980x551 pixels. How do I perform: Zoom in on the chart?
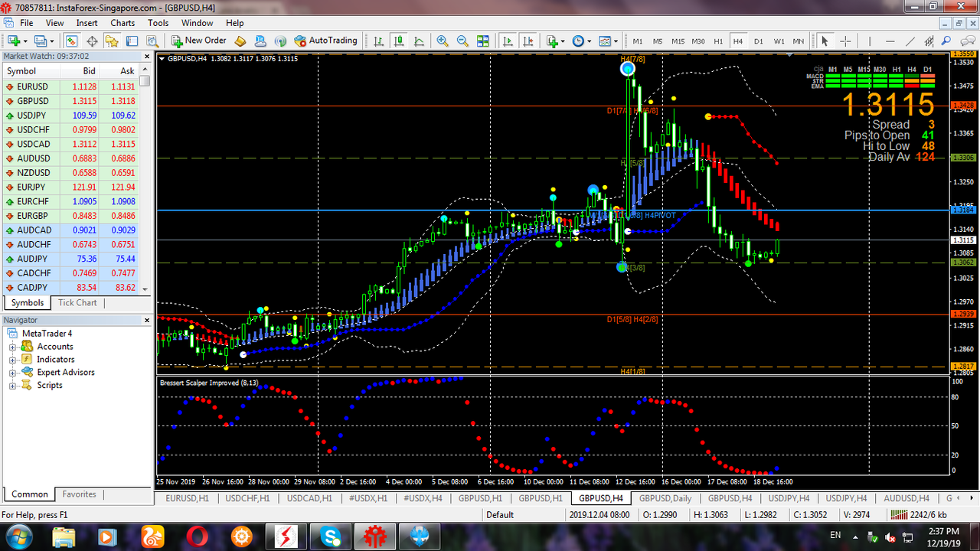pyautogui.click(x=443, y=41)
